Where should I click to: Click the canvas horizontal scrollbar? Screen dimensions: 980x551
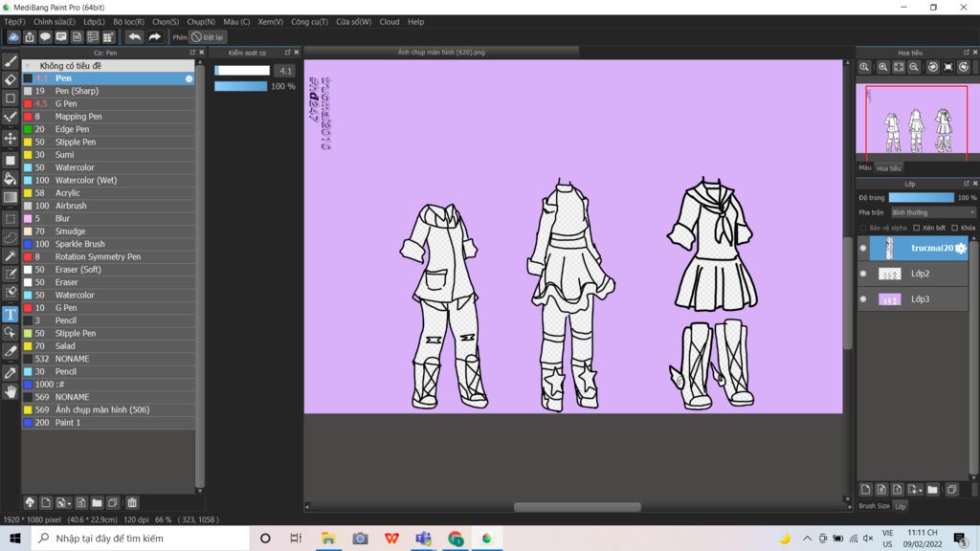pos(577,507)
